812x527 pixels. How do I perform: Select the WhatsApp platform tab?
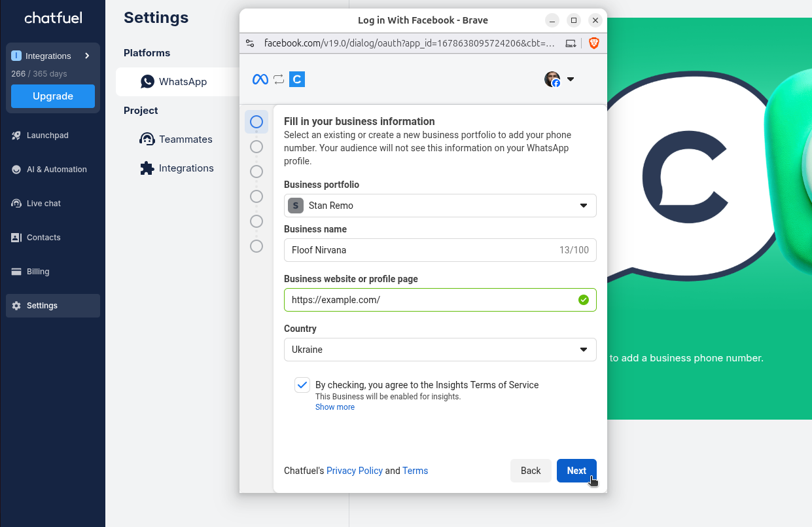177,82
